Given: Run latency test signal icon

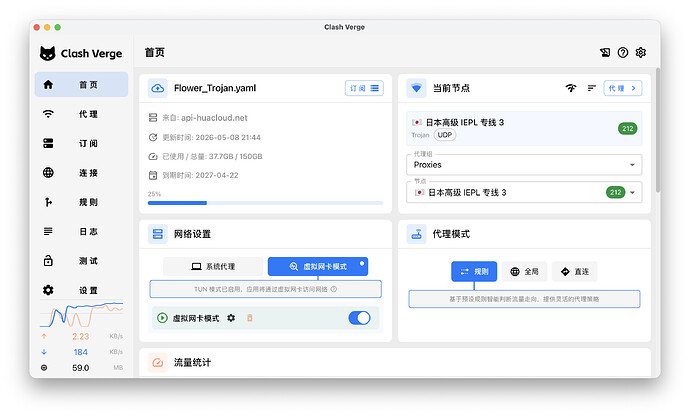Looking at the screenshot, I should coord(571,88).
